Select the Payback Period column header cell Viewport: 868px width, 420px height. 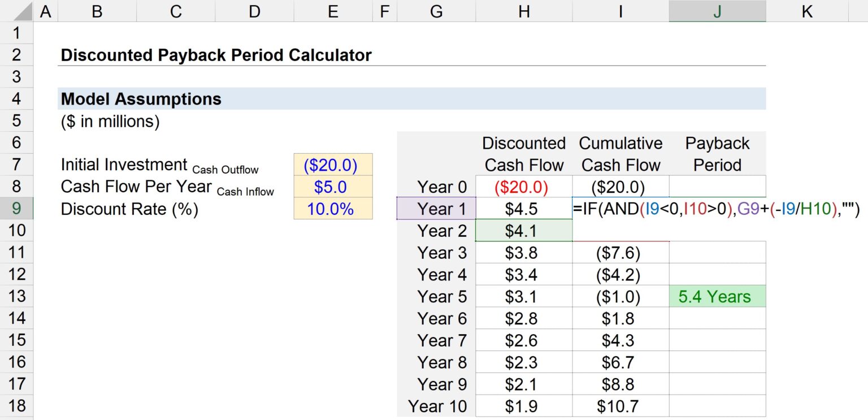pyautogui.click(x=717, y=153)
